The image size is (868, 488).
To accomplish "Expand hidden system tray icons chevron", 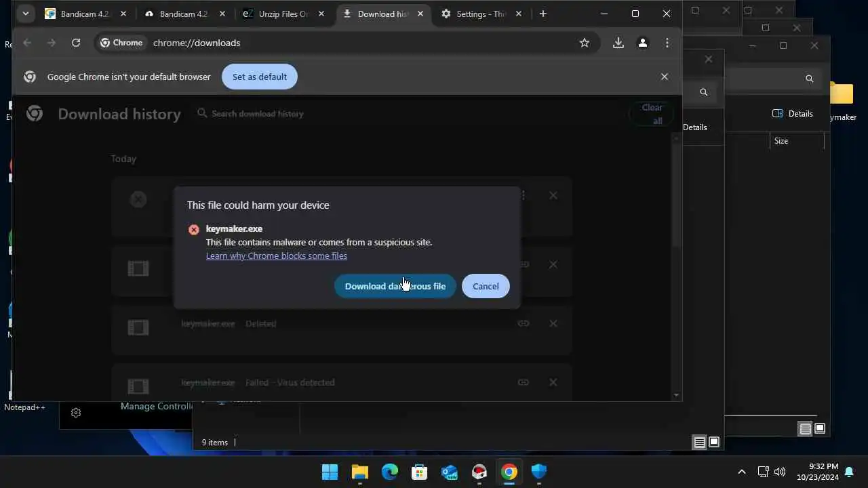I will [742, 472].
